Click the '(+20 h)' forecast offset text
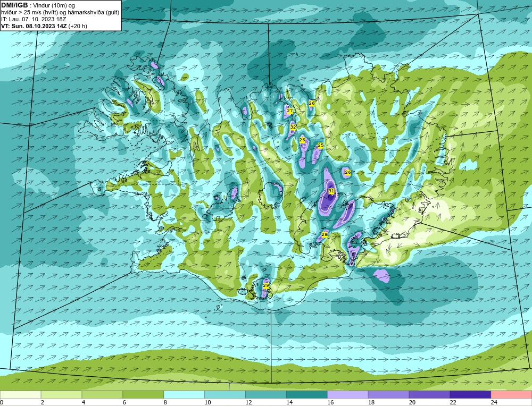 point(78,26)
